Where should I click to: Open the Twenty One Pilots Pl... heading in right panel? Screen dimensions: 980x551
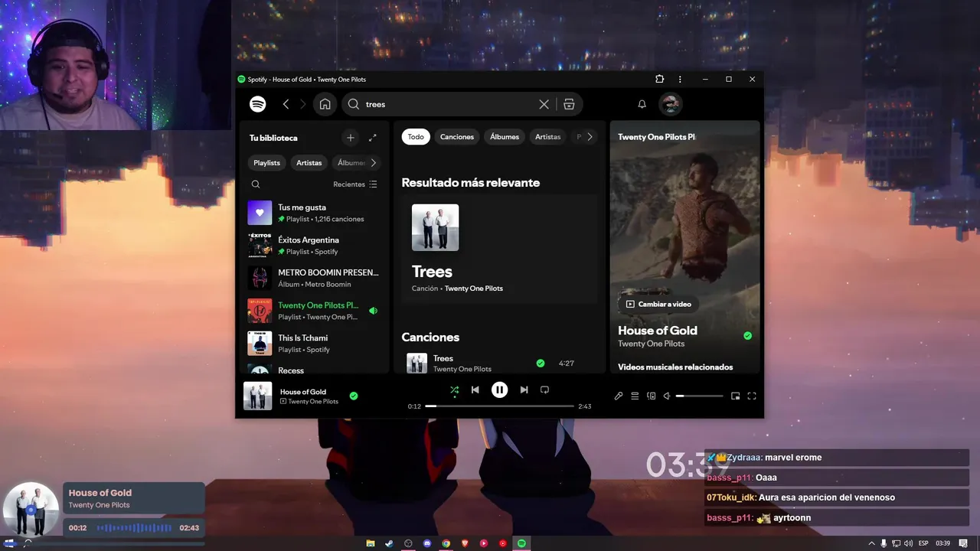(657, 137)
